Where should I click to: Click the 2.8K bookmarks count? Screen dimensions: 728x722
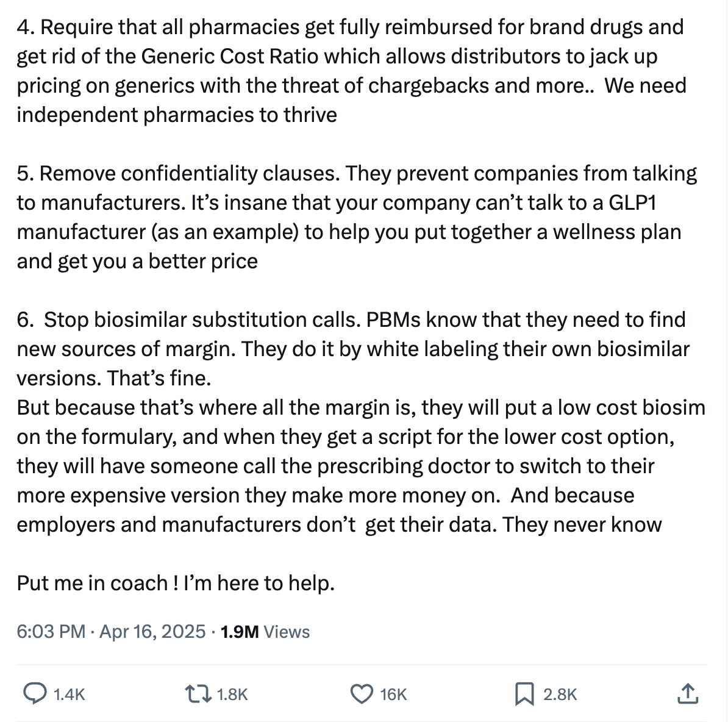560,695
